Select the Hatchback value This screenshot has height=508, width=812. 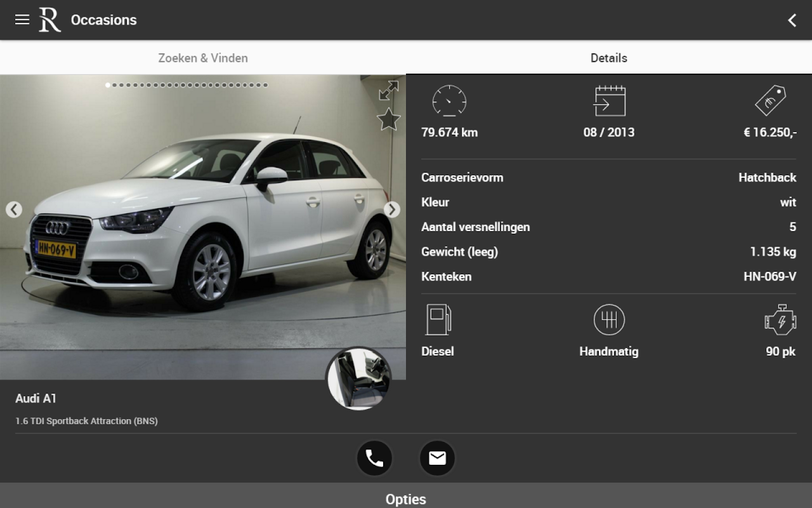coord(767,178)
